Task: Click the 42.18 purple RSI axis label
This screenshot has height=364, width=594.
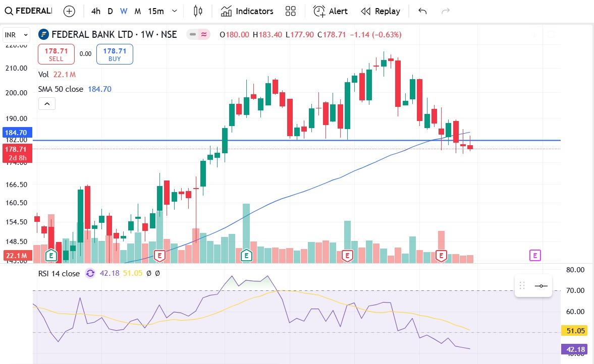Action: pos(574,349)
